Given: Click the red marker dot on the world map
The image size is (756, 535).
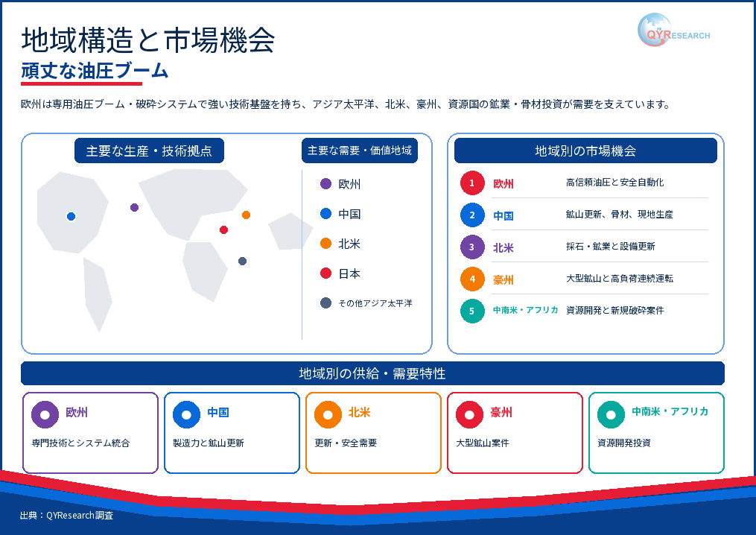Looking at the screenshot, I should (x=223, y=229).
